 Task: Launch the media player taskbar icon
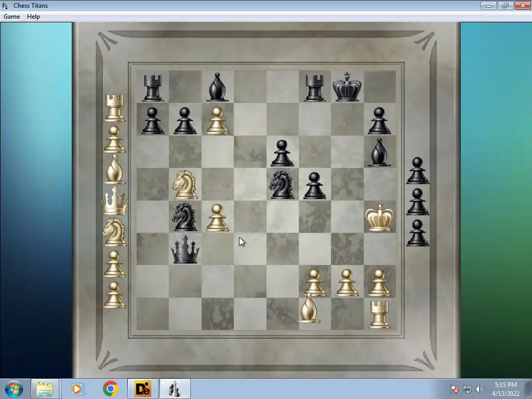pos(77,389)
